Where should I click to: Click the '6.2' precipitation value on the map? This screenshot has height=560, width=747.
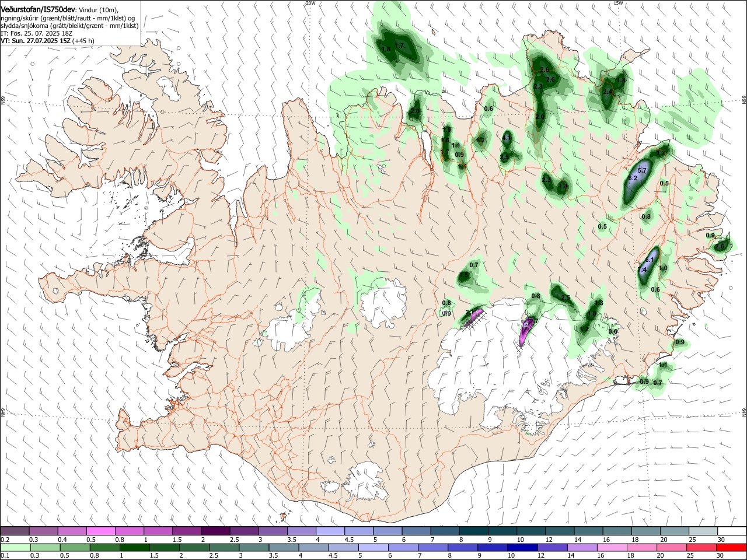click(633, 178)
